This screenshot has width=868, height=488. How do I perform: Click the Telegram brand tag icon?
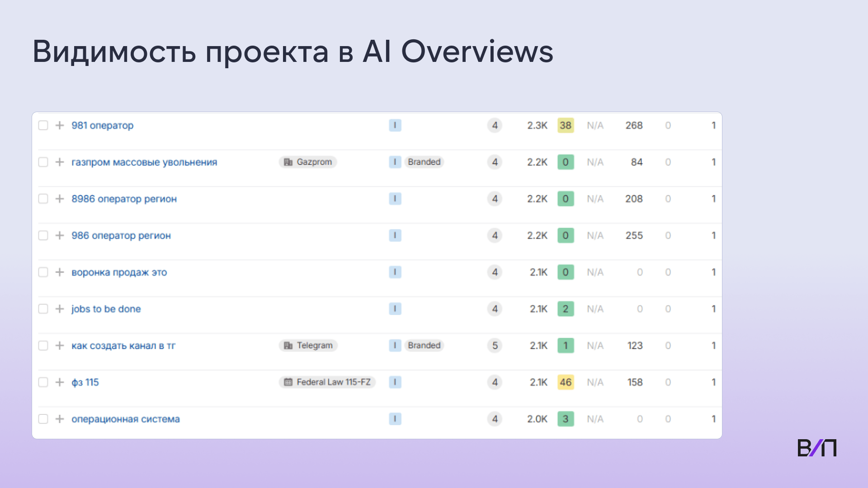pos(288,345)
